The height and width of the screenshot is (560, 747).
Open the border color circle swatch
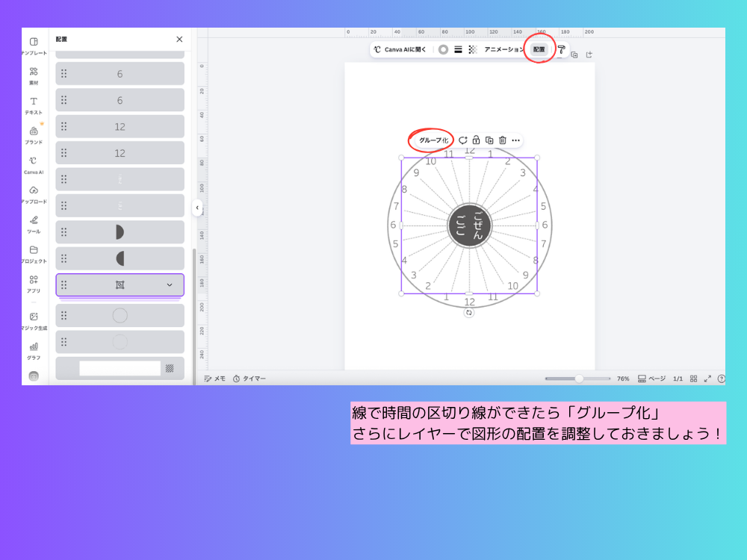(443, 49)
